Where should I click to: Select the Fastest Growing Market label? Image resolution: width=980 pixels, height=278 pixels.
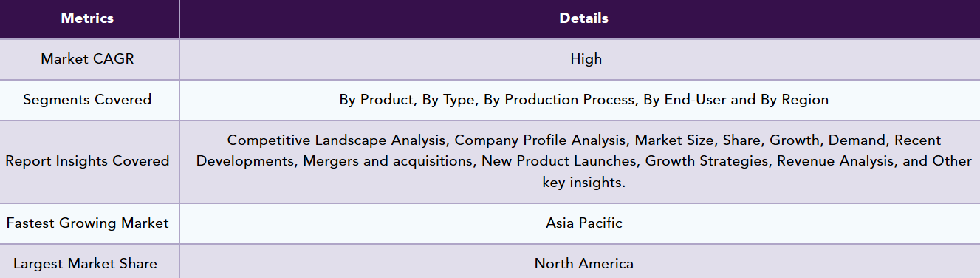pyautogui.click(x=87, y=223)
